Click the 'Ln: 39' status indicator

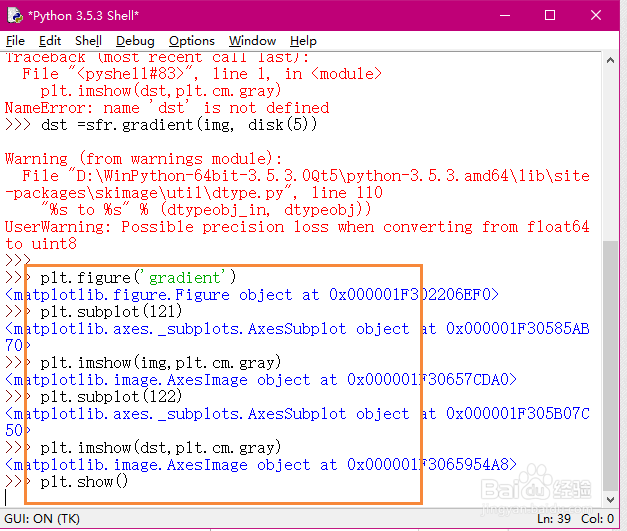click(554, 519)
